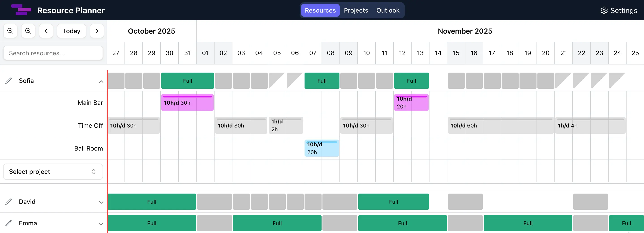
Task: Click the zoom in magnifier icon
Action: point(10,31)
